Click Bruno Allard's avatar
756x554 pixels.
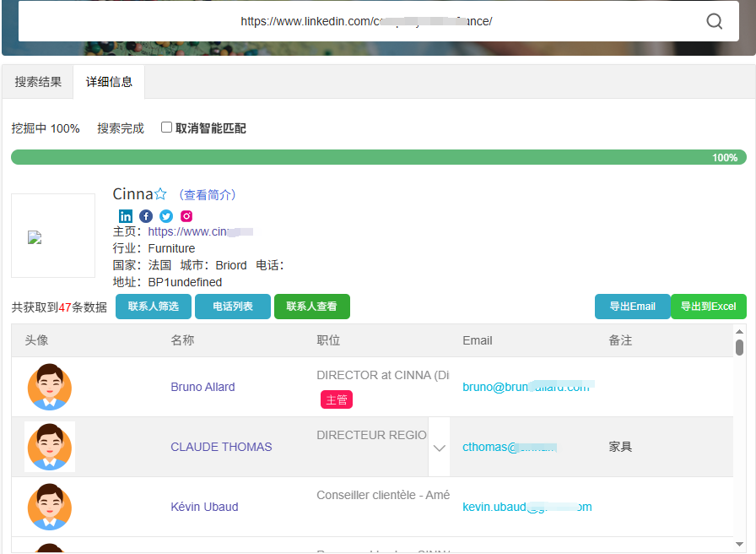coord(50,387)
